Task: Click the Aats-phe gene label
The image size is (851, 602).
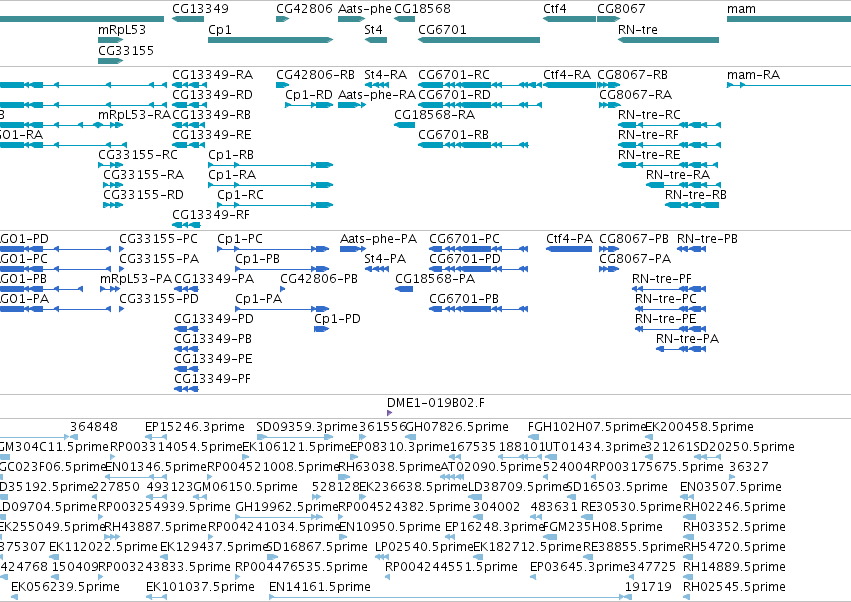Action: click(364, 9)
